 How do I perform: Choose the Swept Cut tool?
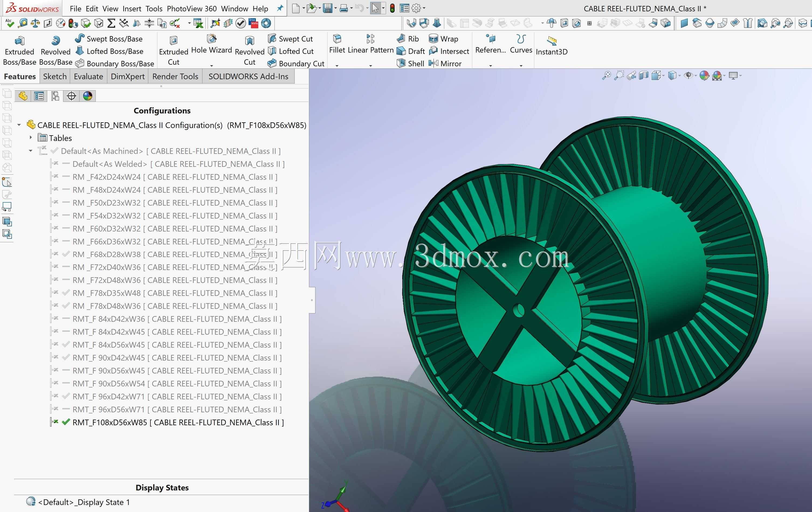click(x=290, y=39)
